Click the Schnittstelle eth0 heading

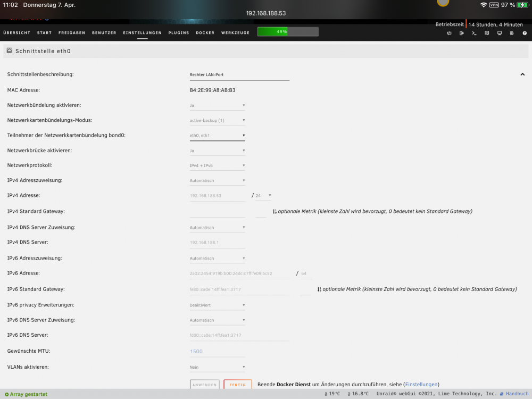(x=43, y=51)
